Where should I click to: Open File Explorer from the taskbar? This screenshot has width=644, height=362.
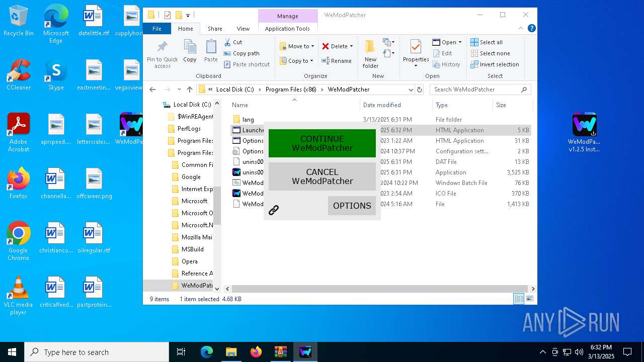[231, 352]
